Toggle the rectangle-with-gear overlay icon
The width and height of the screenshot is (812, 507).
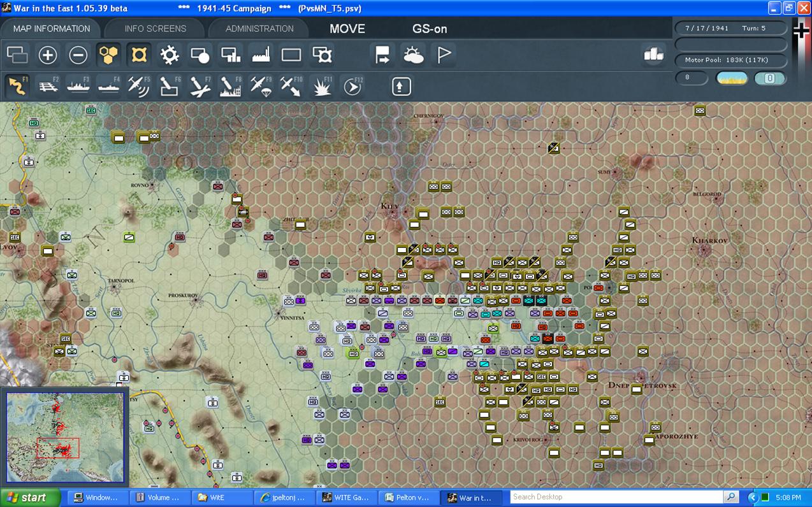coord(322,55)
